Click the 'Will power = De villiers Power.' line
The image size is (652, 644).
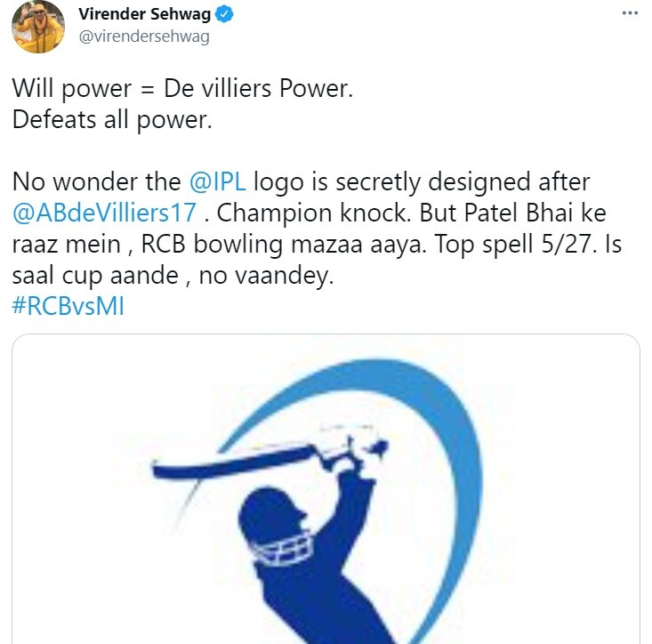pyautogui.click(x=182, y=89)
